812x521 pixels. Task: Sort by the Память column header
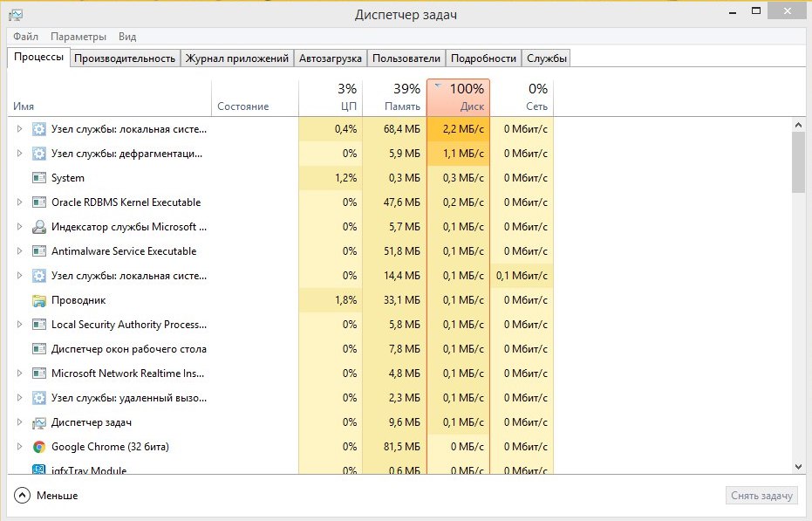[x=394, y=98]
